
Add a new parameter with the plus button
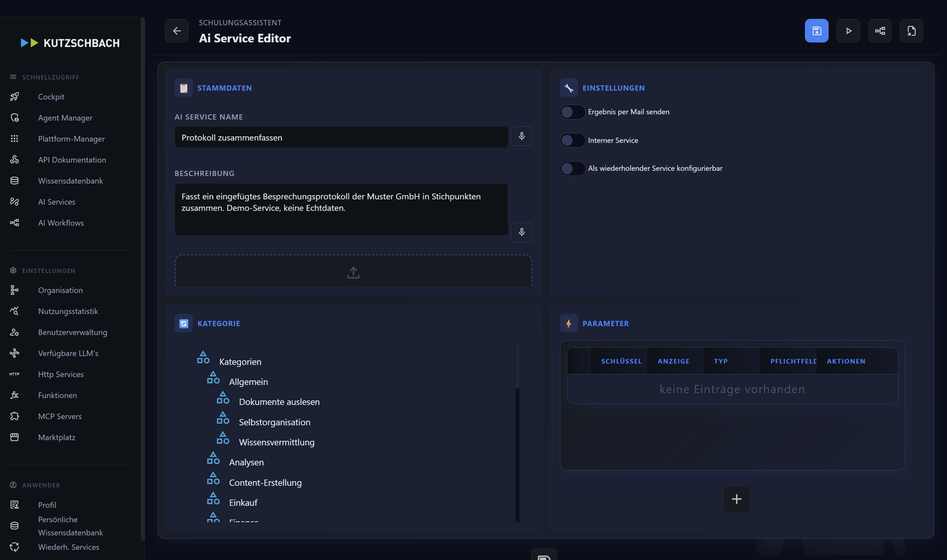pos(737,500)
